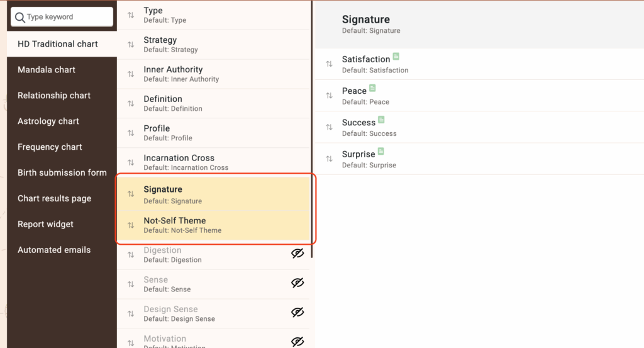Open the Success value entry

tap(358, 126)
